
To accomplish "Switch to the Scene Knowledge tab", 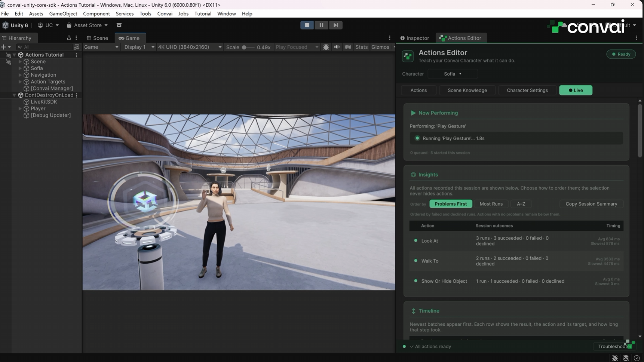I will 467,90.
